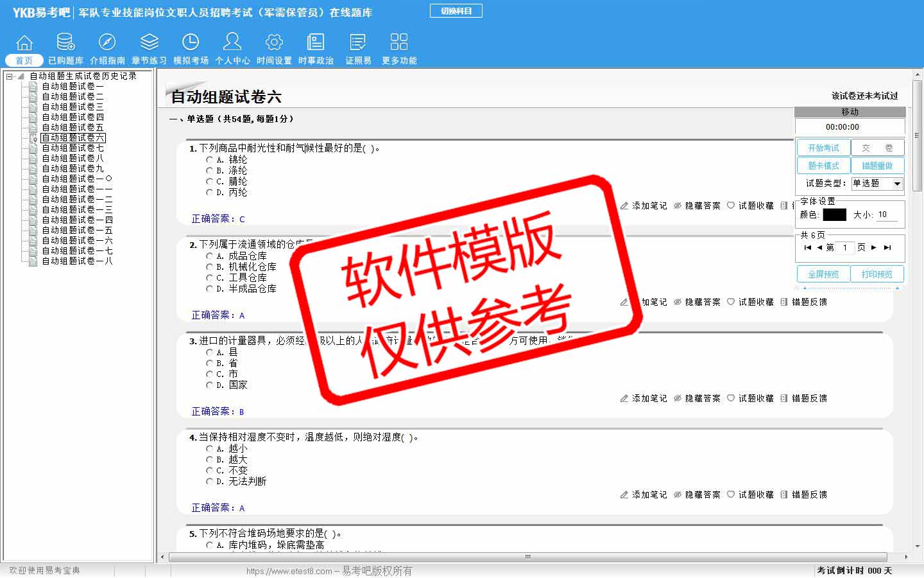Viewport: 924px width, 578px height.
Task: Open the 首页 home icon
Action: 24,42
